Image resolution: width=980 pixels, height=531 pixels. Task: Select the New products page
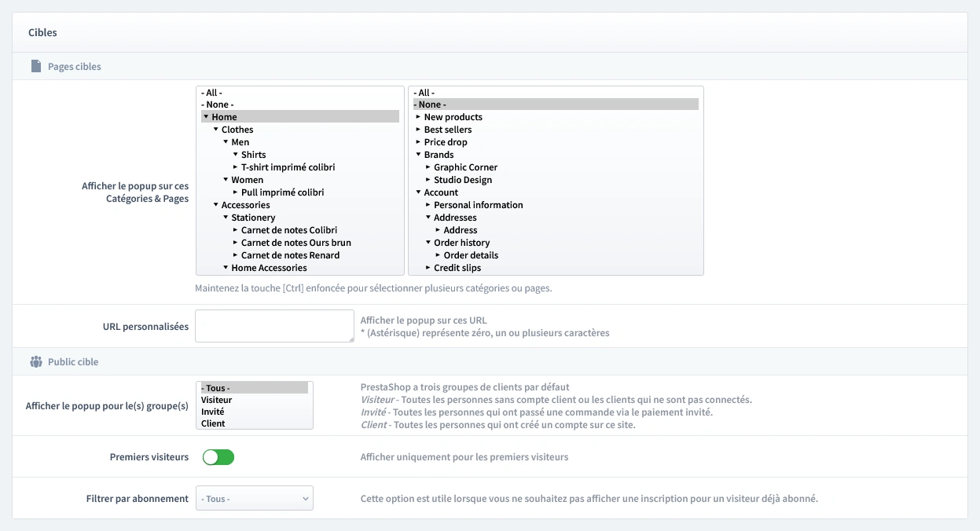[x=453, y=117]
